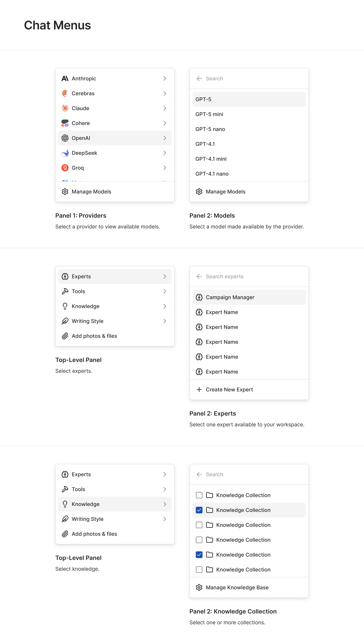The width and height of the screenshot is (364, 644).
Task: Select the Writing Style pen icon
Action: (x=65, y=321)
